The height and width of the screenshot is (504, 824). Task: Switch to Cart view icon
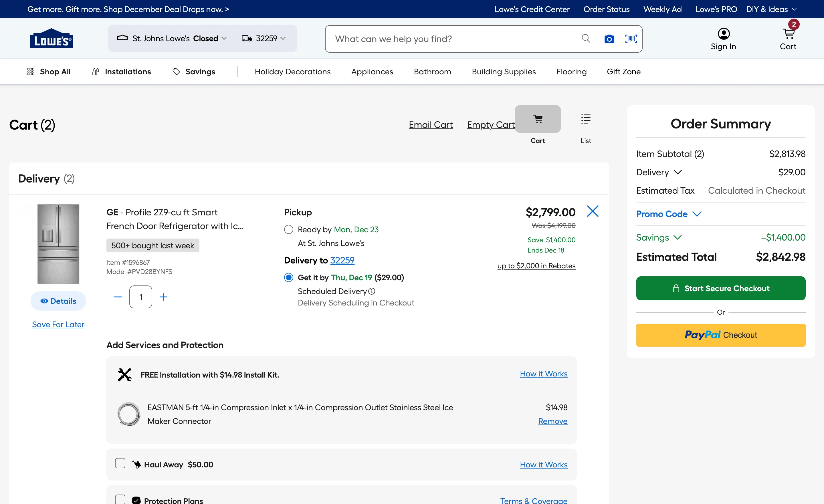coord(538,119)
